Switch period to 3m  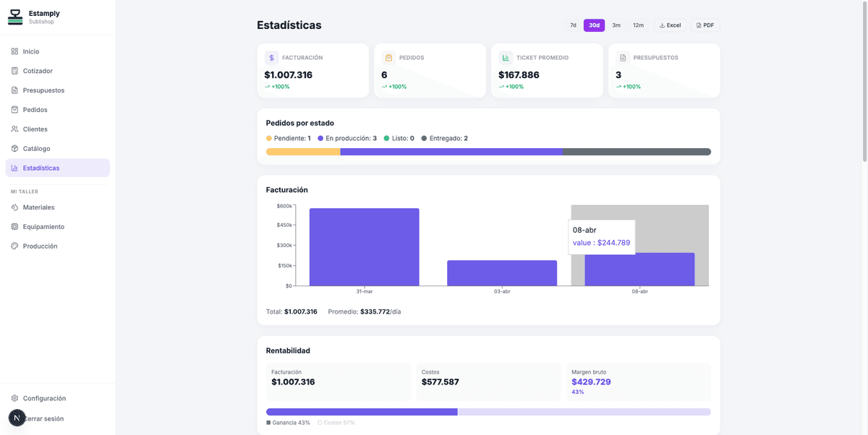tap(616, 25)
